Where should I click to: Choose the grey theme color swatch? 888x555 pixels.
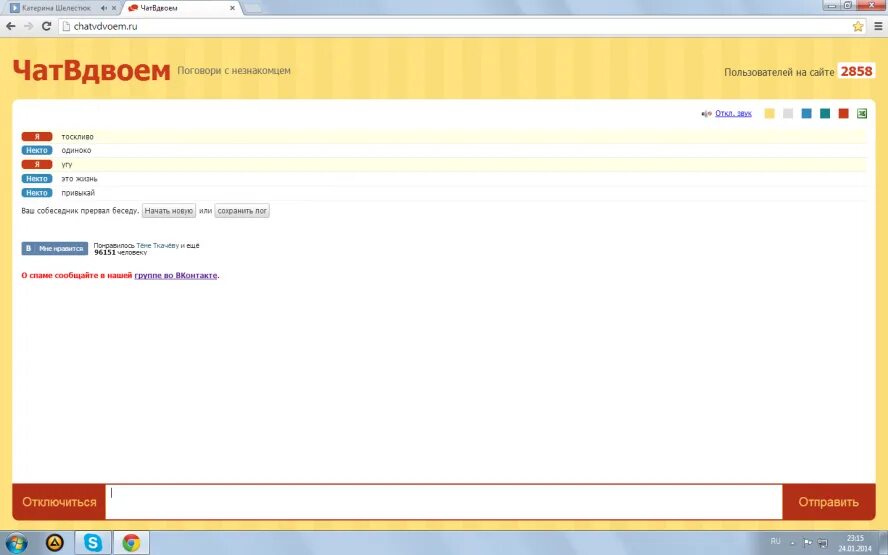click(788, 114)
